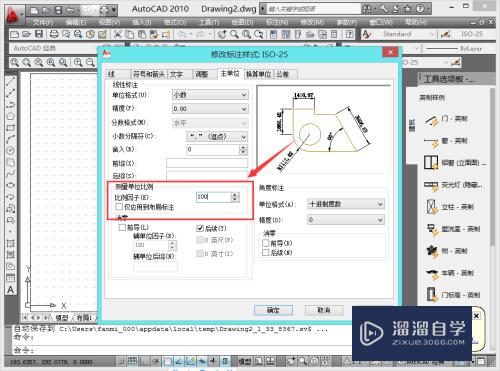Select the Table tool in draw toolbar
This screenshot has height=371, width=500.
[11, 278]
